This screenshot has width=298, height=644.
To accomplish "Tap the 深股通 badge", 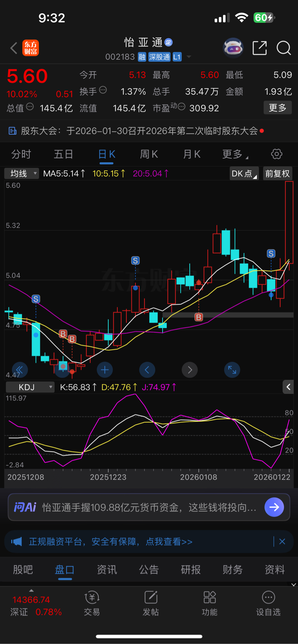I will [159, 57].
